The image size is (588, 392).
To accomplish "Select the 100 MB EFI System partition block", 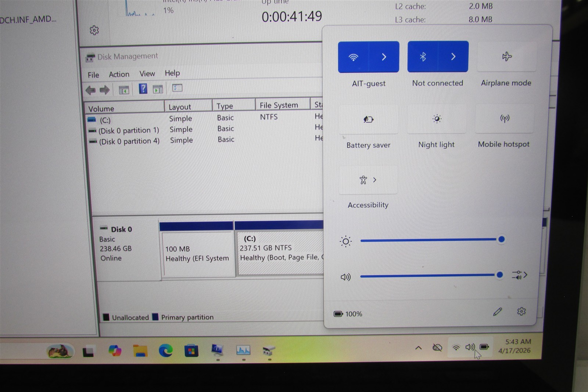I will pos(197,249).
